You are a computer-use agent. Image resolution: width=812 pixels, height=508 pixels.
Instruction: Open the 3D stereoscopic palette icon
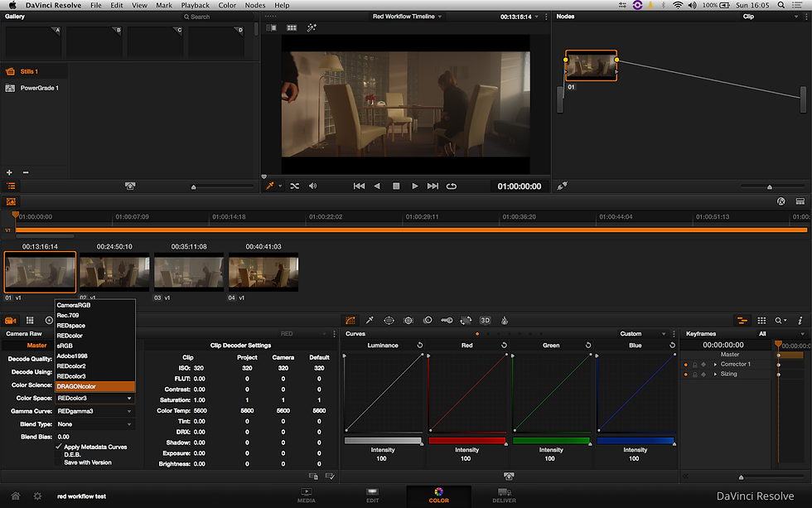pyautogui.click(x=486, y=321)
